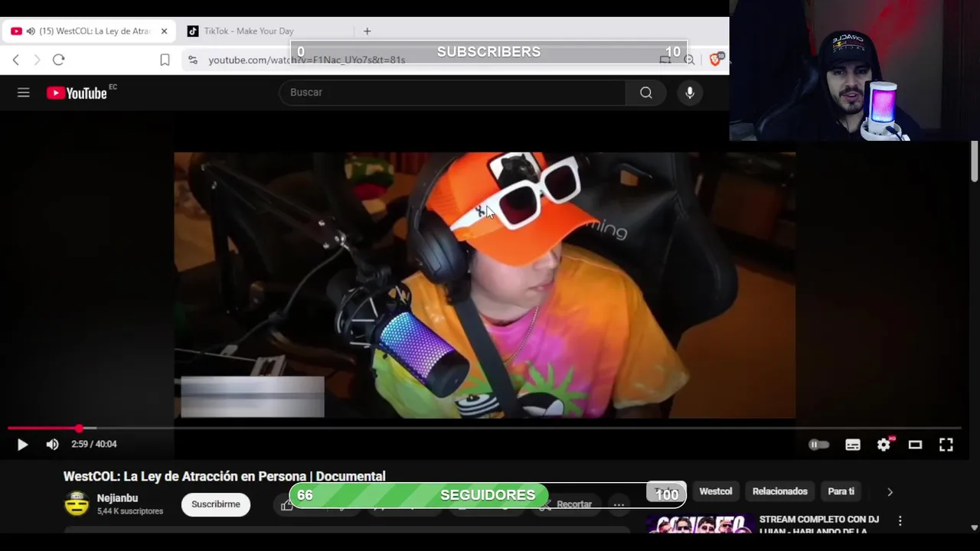Open Nejianbu channel avatar
Image resolution: width=980 pixels, height=551 pixels.
click(x=77, y=504)
